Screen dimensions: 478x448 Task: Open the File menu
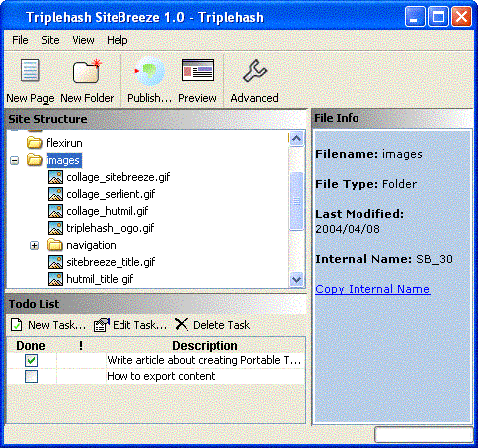[x=20, y=40]
